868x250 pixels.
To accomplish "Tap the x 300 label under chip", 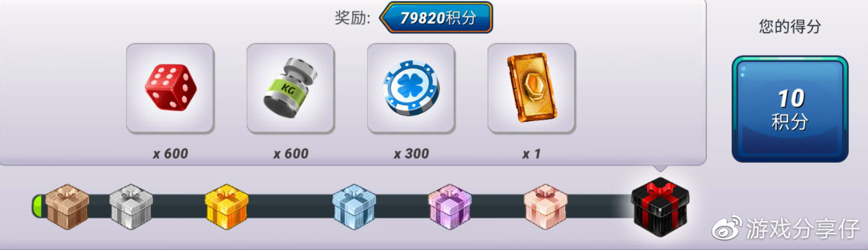I will tap(411, 153).
